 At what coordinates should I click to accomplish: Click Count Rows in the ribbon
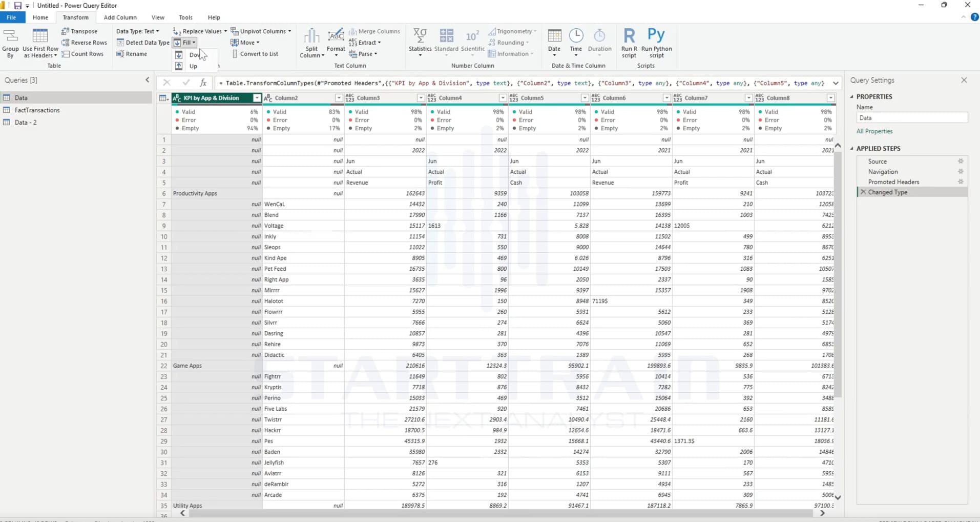point(82,54)
